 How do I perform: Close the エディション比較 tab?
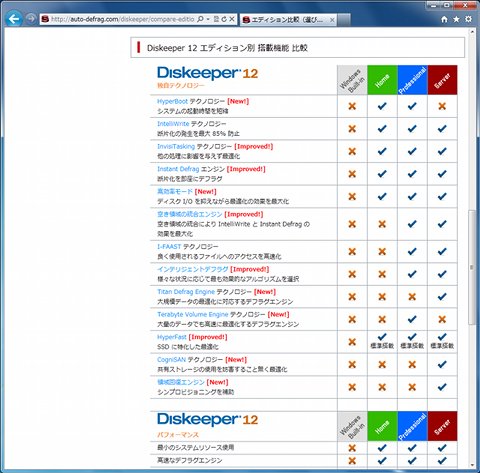click(332, 20)
